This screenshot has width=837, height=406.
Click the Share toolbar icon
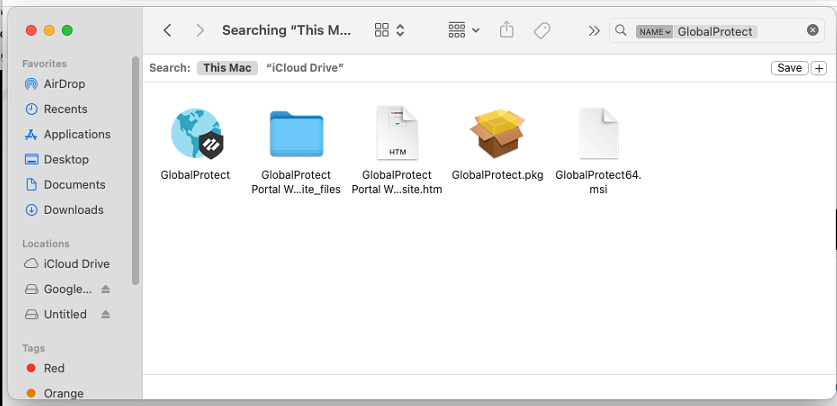[x=507, y=30]
